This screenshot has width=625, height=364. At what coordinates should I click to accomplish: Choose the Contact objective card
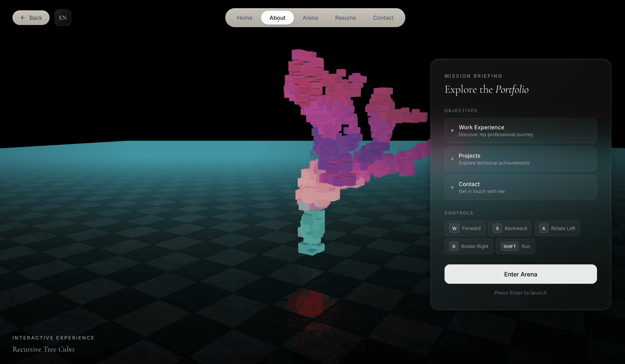tap(520, 187)
